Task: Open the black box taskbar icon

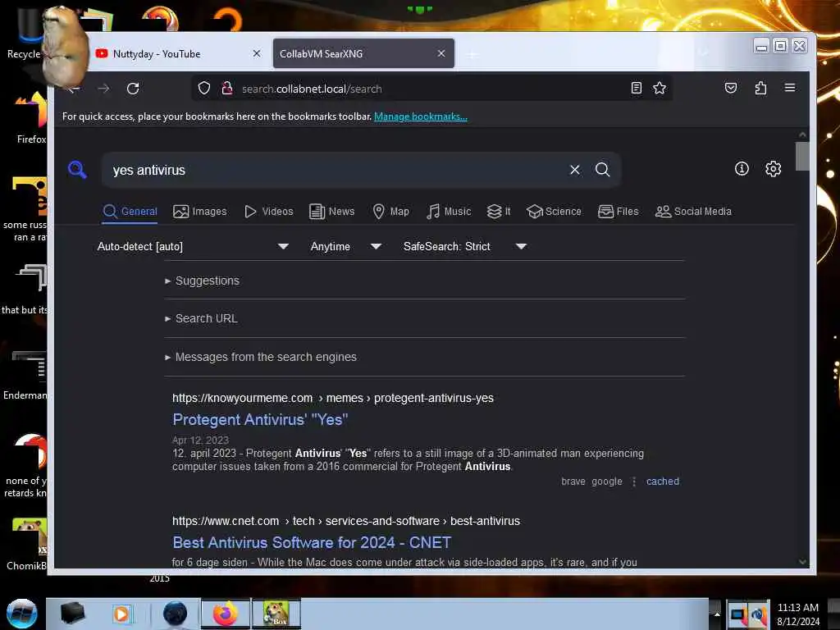Action: (72, 614)
